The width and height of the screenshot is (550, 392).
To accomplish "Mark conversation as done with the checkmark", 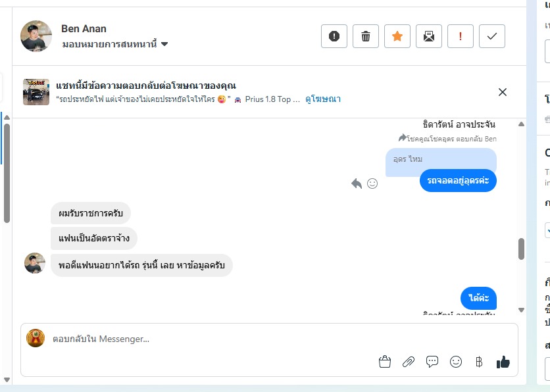I will 492,36.
